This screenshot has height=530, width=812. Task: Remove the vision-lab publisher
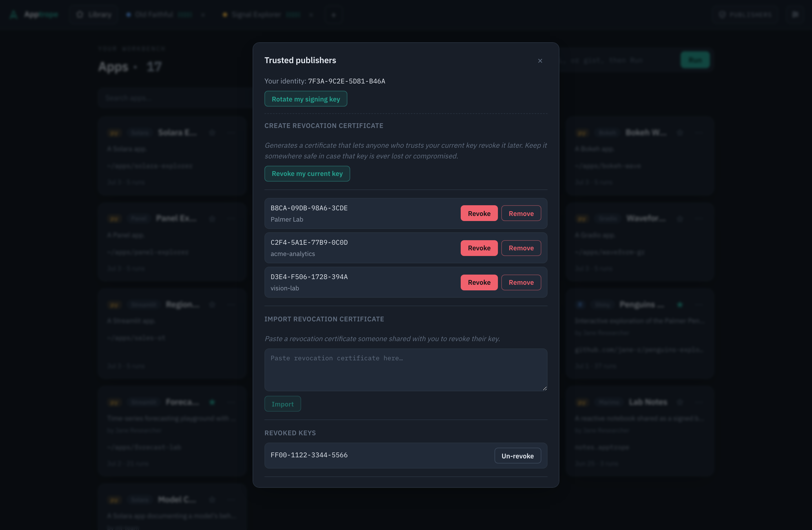(x=521, y=282)
